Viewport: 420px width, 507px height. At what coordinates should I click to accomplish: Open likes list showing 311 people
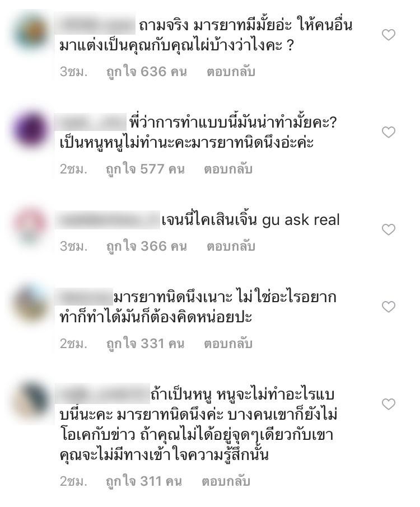[x=144, y=481]
